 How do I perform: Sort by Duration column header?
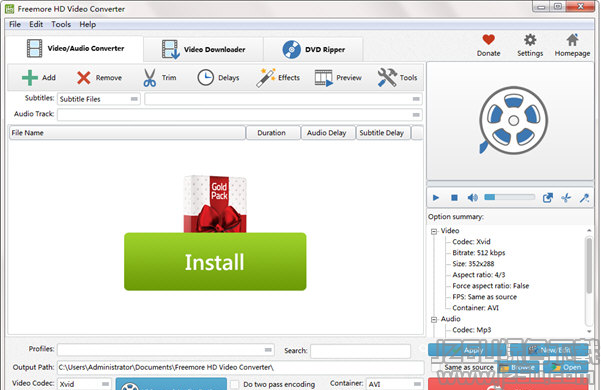point(273,133)
